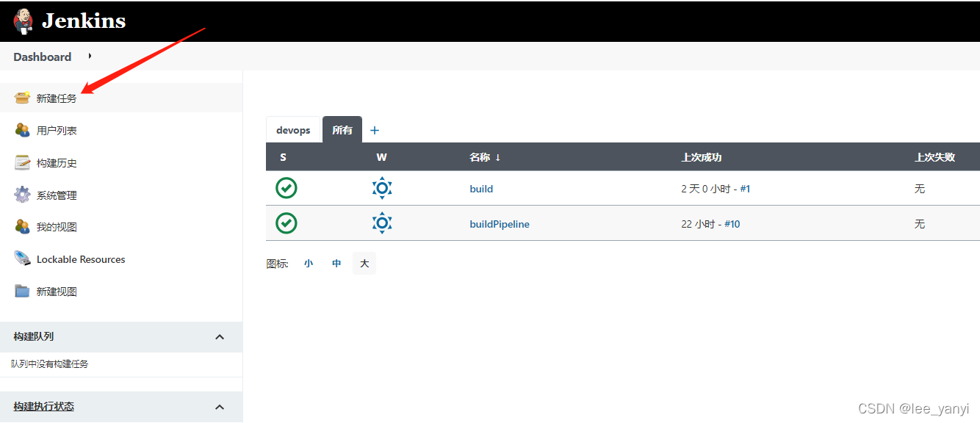Screen dimensions: 980x423
Task: Open the 新建任务 link
Action: 57,98
